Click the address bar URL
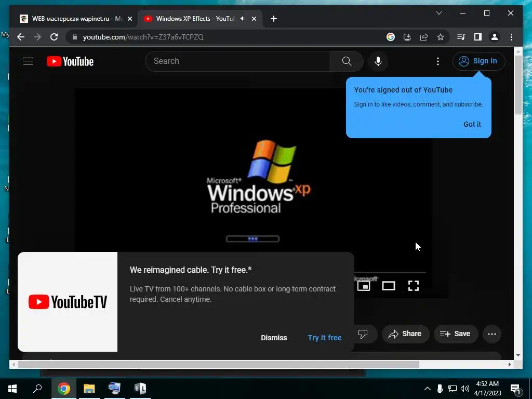Image resolution: width=532 pixels, height=399 pixels. coord(143,37)
